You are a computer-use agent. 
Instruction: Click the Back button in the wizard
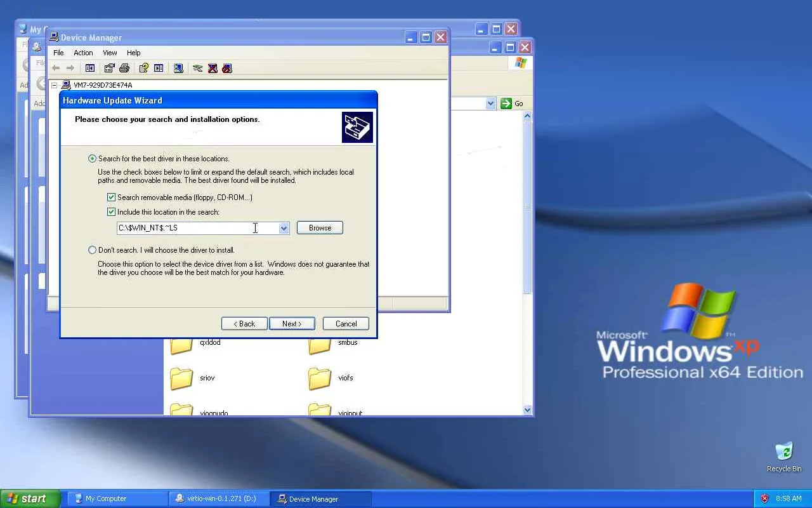coord(244,324)
